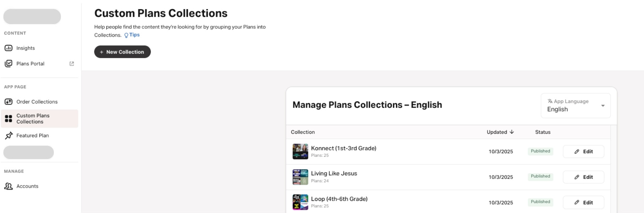644x213 pixels.
Task: Click the Featured Plan pin icon
Action: 9,135
